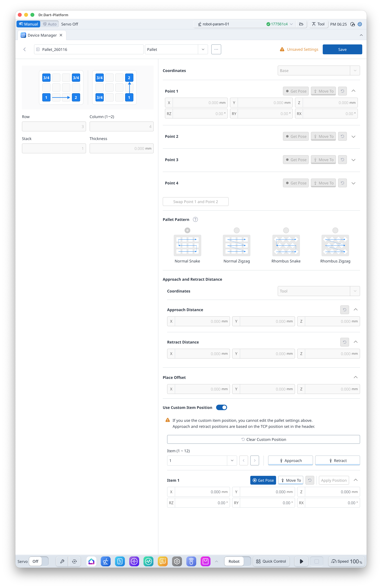Click the play button in bottom bar

[301, 561]
